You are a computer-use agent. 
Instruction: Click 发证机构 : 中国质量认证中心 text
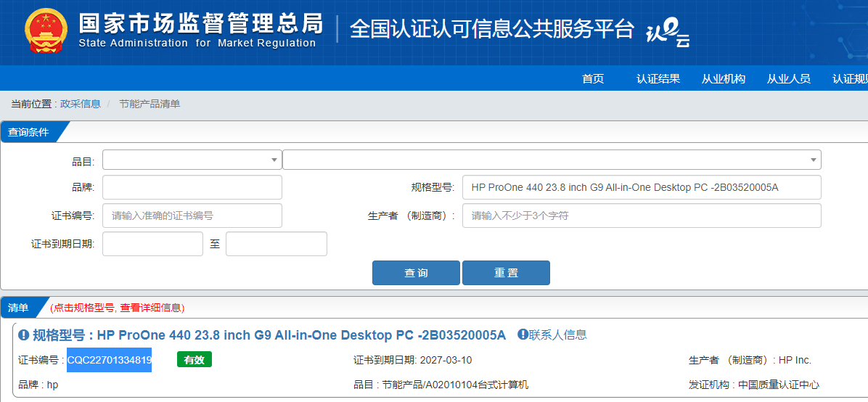(x=754, y=385)
